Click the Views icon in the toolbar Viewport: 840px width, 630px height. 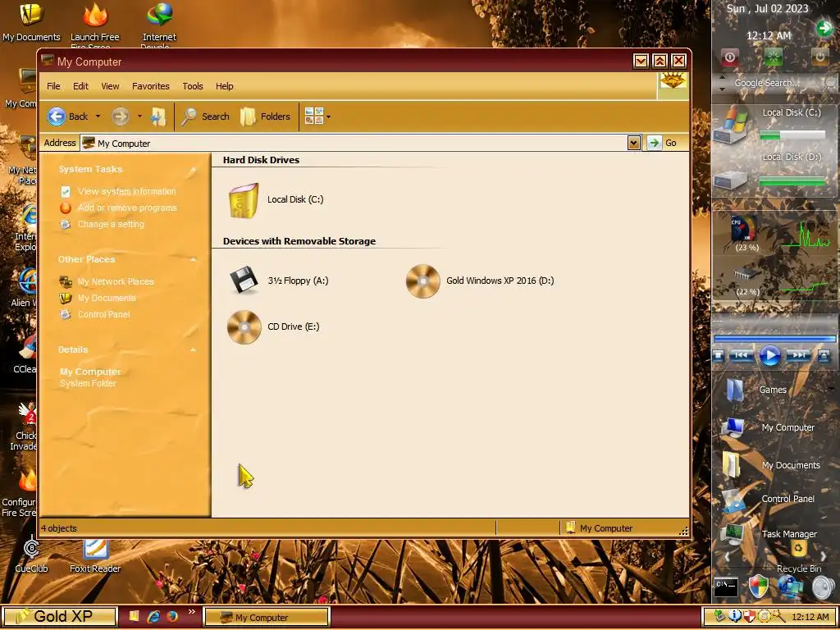314,116
